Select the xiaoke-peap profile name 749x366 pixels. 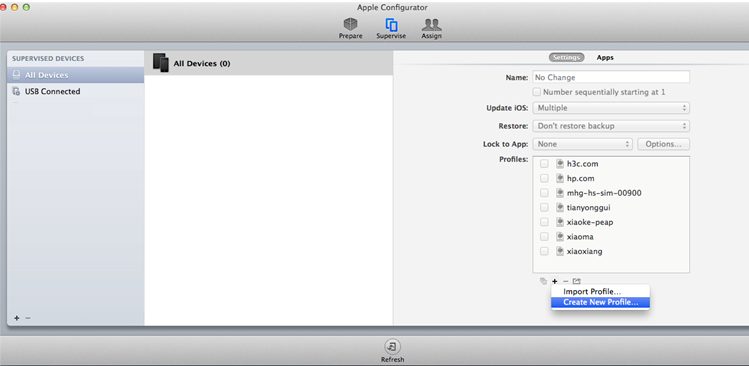(590, 222)
